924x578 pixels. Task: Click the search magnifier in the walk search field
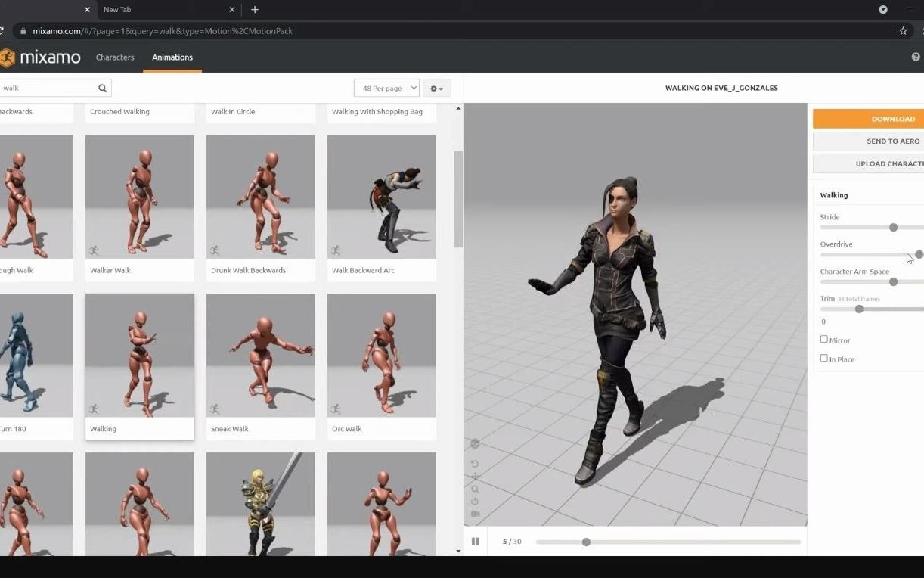(x=102, y=87)
